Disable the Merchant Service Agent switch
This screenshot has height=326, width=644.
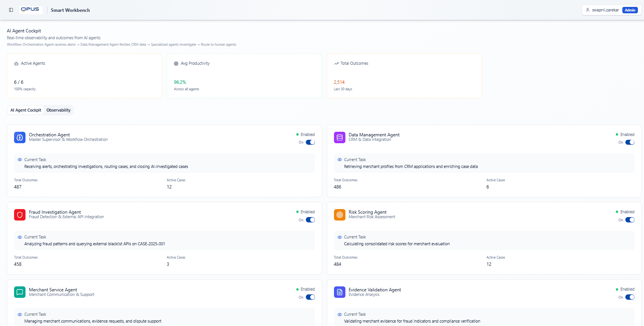click(x=310, y=297)
